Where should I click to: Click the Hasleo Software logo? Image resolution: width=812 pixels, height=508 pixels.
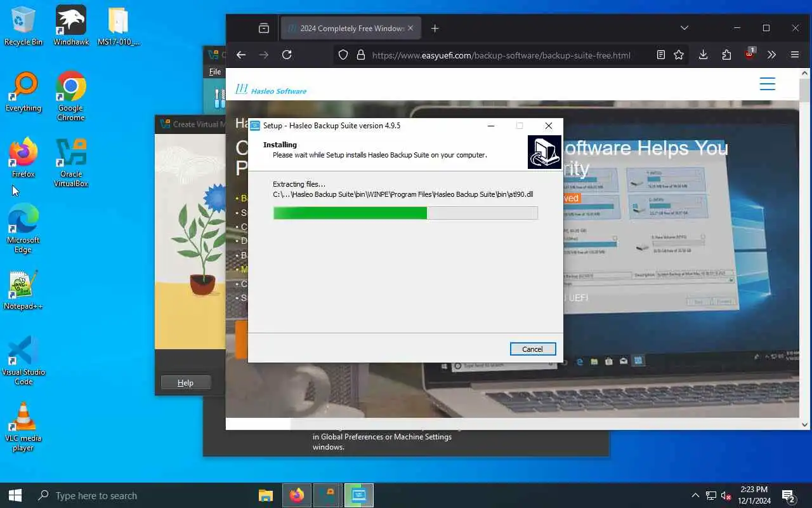point(271,90)
